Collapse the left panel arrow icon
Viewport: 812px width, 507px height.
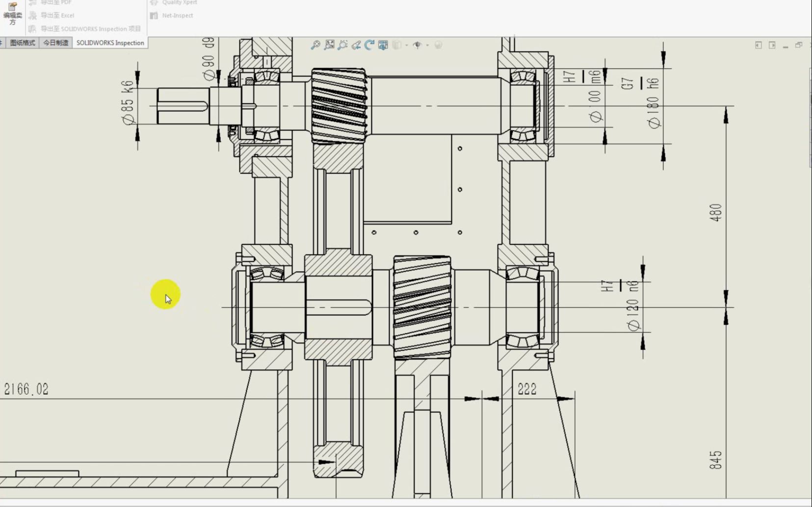pos(758,45)
